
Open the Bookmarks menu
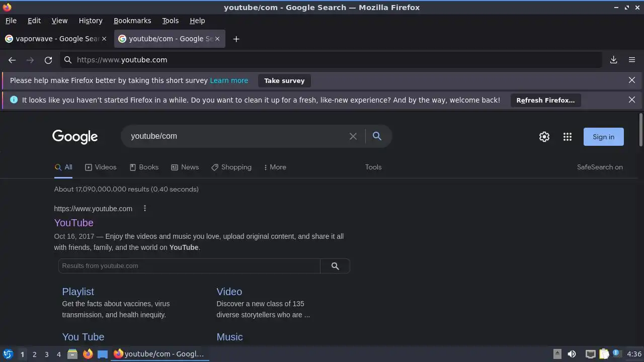[132, 21]
